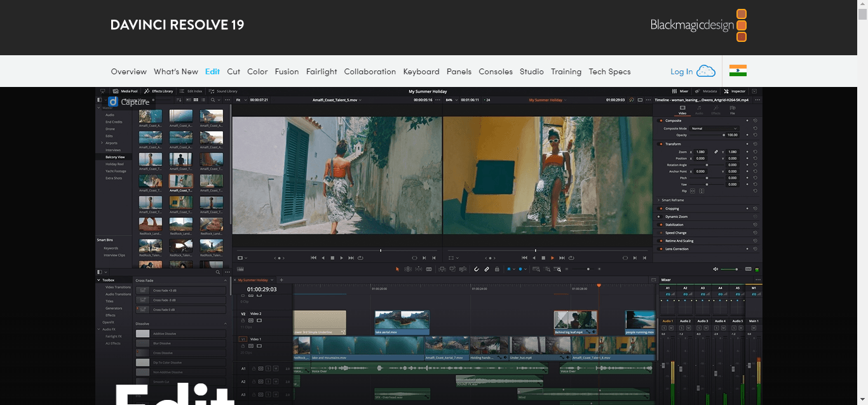
Task: Toggle the linked selection chain icon
Action: (x=487, y=269)
